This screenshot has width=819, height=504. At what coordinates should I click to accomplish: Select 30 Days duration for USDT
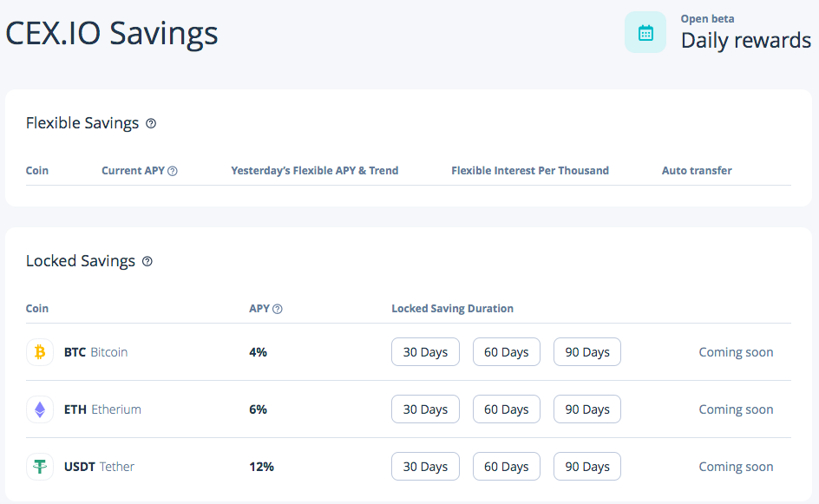click(425, 467)
